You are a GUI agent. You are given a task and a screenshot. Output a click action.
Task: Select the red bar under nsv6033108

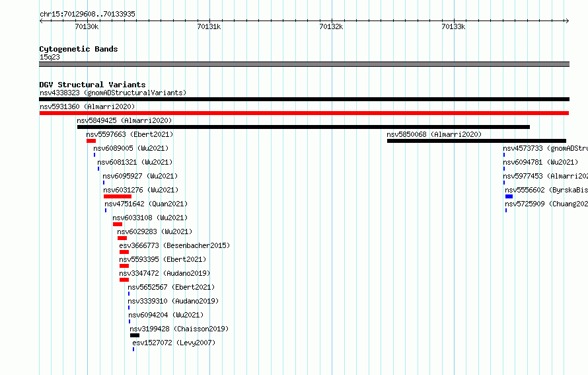pos(118,224)
